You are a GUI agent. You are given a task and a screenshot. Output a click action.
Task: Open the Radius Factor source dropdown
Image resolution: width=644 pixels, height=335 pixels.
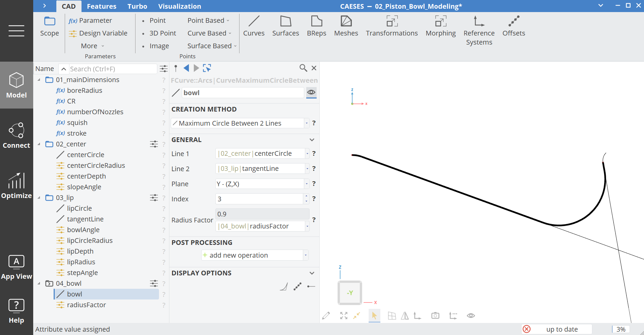(307, 226)
